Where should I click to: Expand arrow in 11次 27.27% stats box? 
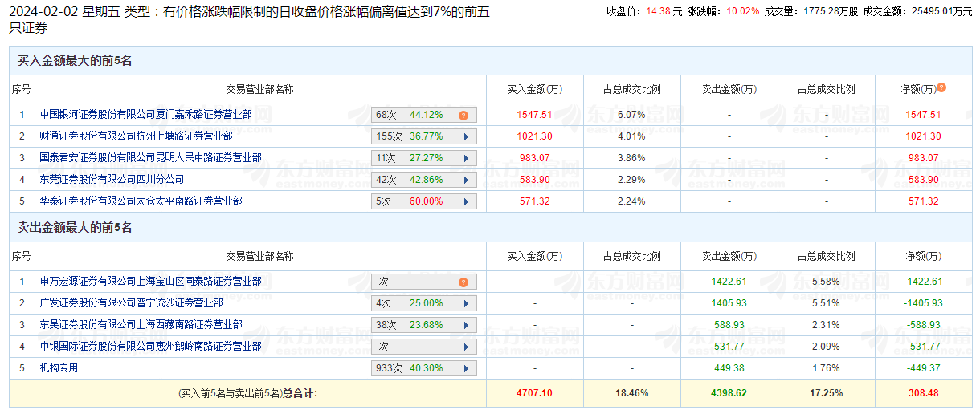tap(465, 158)
